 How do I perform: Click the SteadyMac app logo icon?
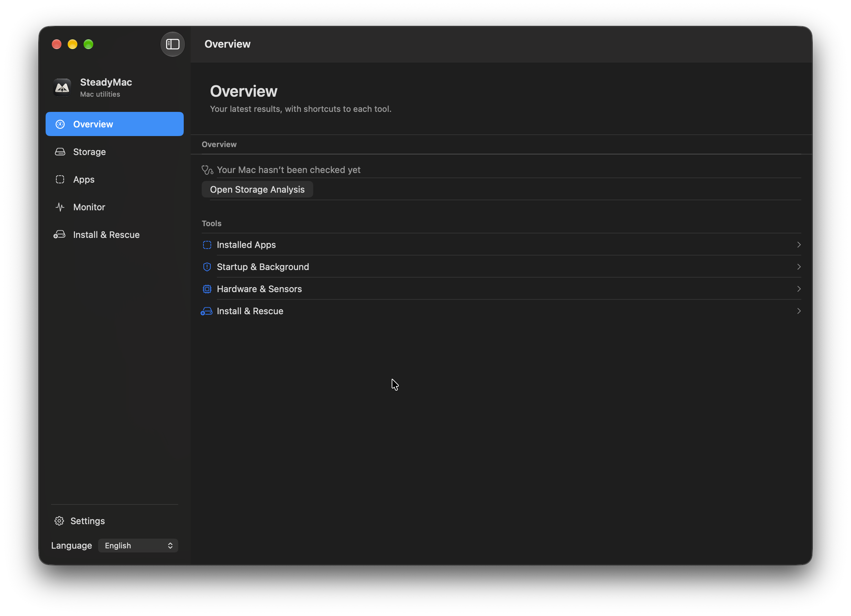(62, 88)
